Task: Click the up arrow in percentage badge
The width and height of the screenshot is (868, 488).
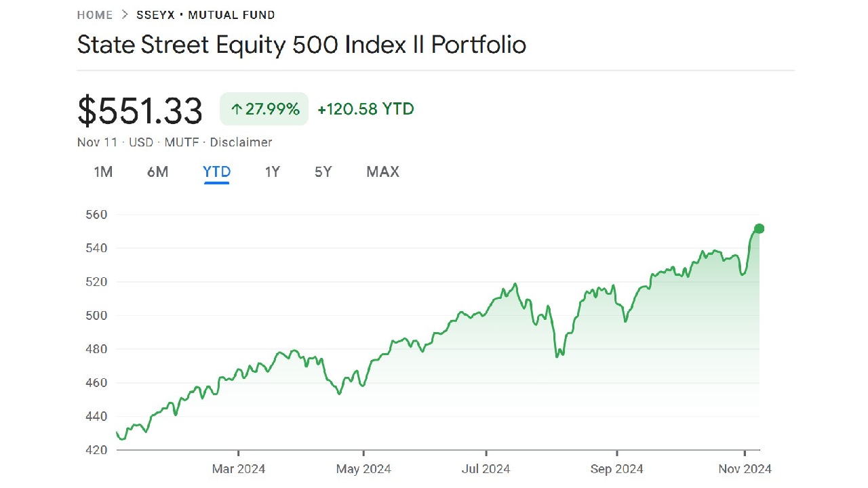Action: tap(237, 109)
